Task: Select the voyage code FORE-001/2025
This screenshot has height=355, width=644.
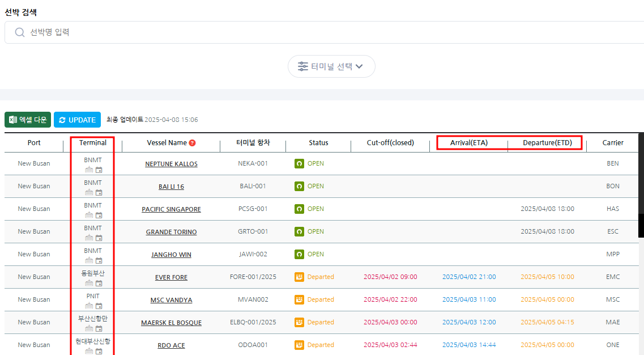Action: point(253,277)
